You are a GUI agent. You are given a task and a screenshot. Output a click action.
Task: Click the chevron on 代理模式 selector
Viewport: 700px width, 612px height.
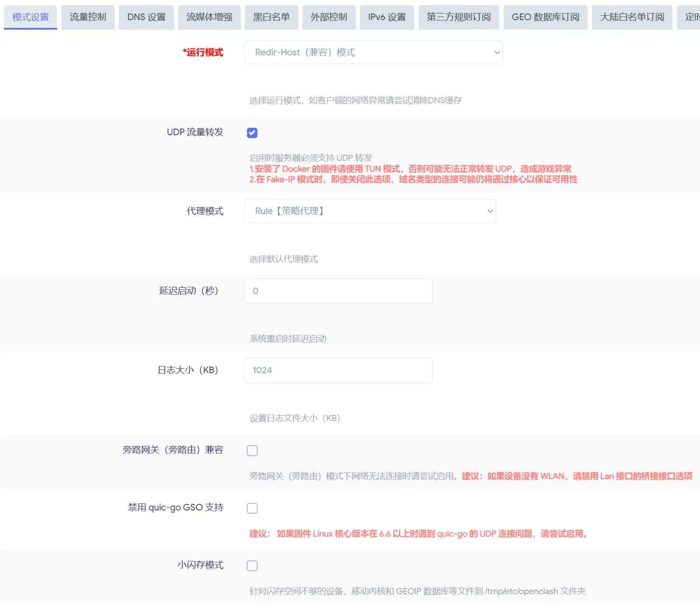[490, 211]
